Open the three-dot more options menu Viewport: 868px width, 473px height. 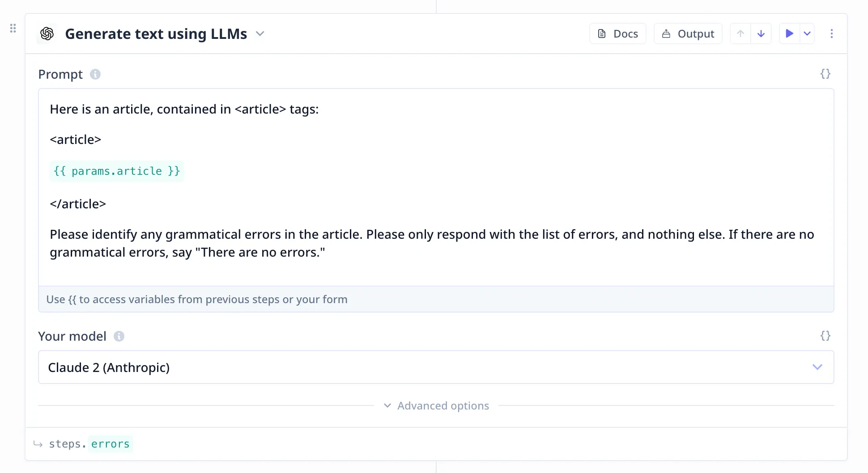tap(831, 34)
